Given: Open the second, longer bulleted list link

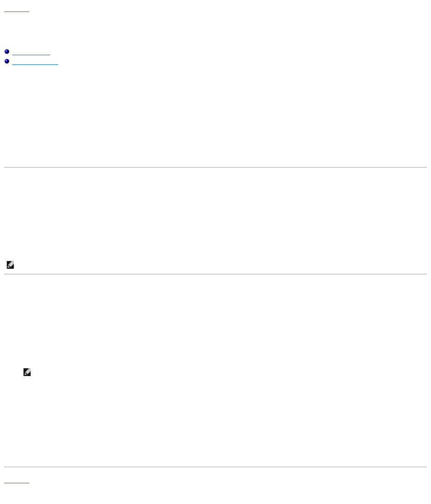Looking at the screenshot, I should 35,63.
